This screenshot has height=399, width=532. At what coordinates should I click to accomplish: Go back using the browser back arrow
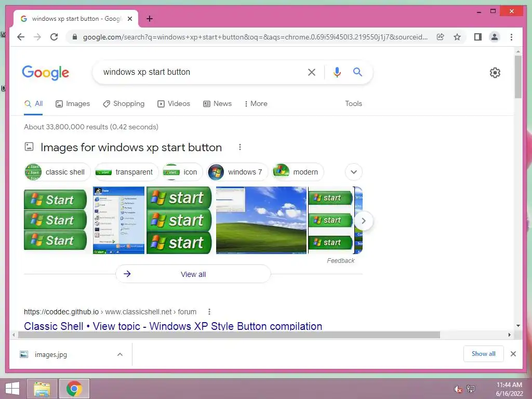click(x=21, y=37)
